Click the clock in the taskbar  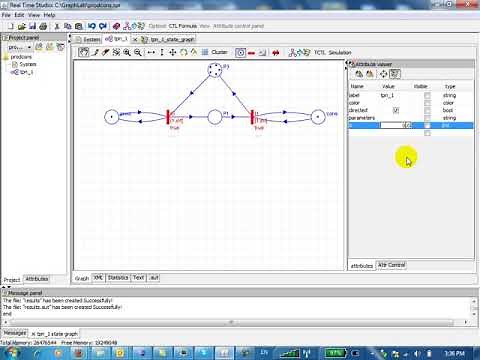pos(454,353)
